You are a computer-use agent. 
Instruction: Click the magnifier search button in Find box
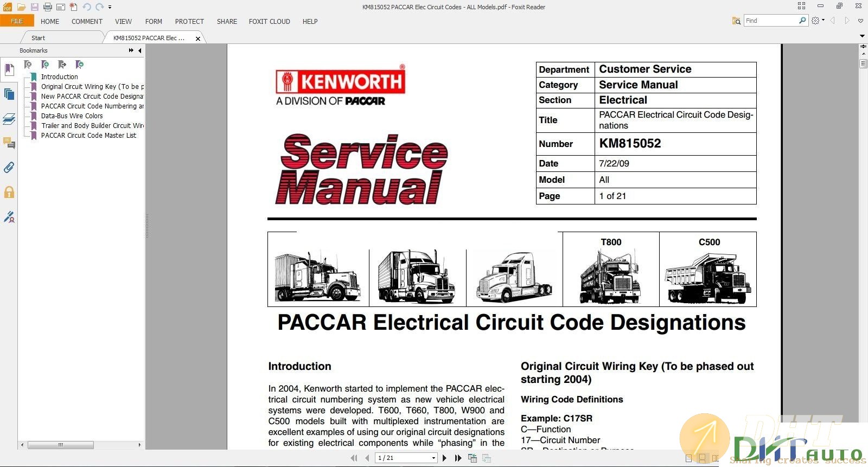802,21
